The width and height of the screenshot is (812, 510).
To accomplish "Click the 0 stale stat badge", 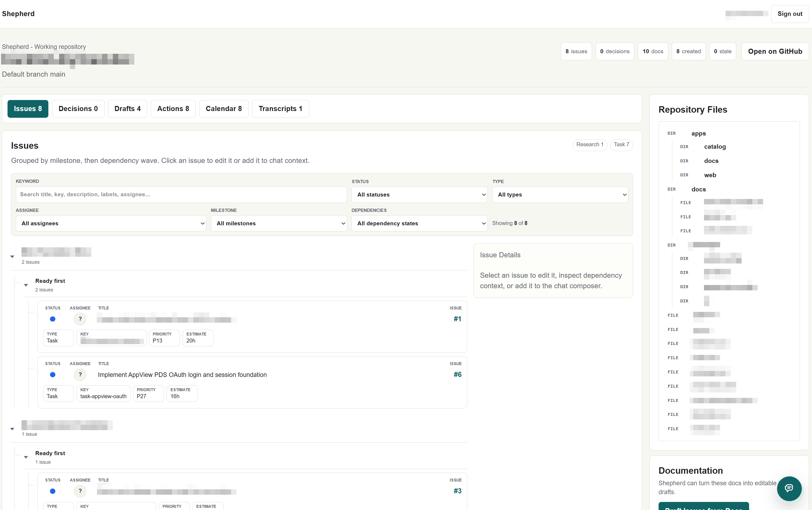I will 723,51.
